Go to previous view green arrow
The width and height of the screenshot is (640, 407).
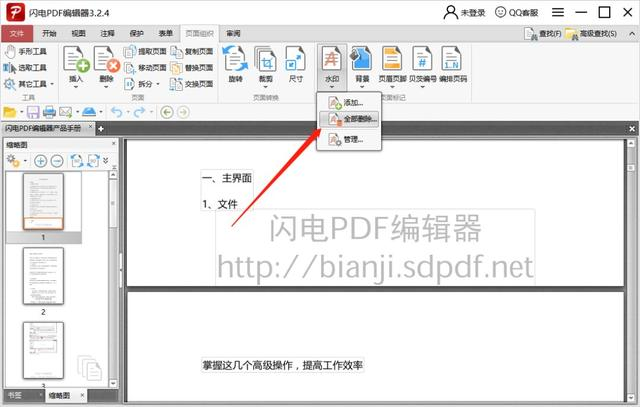(x=167, y=112)
